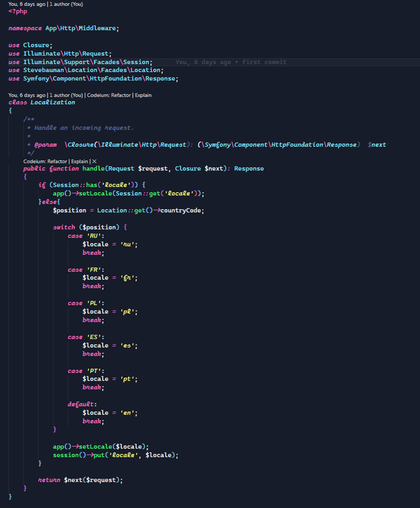Click Explain above the handle function
The width and height of the screenshot is (420, 508).
[x=80, y=161]
